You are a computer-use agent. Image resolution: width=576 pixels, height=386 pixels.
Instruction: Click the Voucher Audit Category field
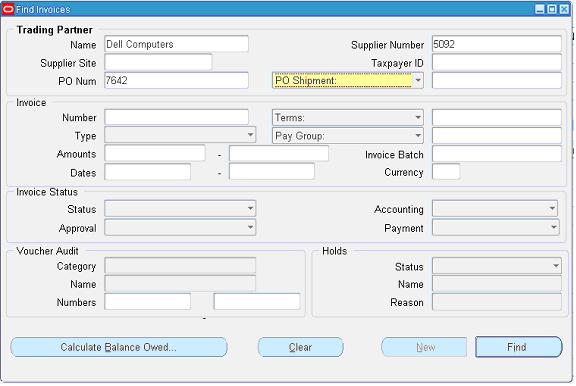180,266
